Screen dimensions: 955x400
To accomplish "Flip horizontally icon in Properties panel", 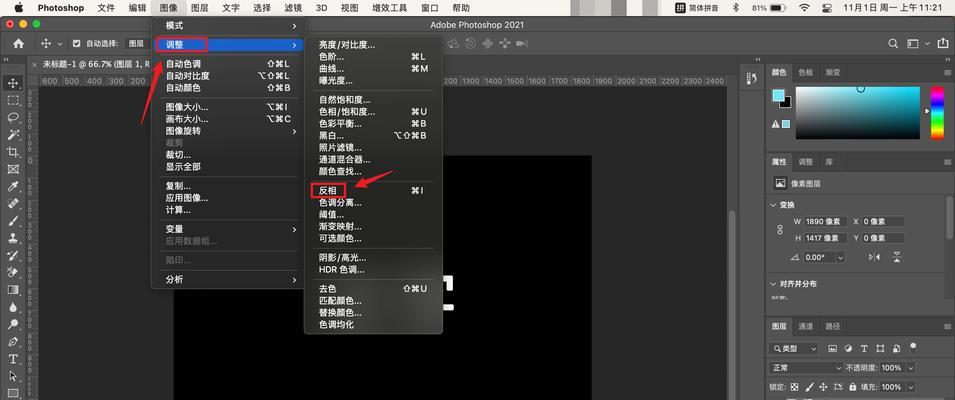I will pyautogui.click(x=875, y=258).
